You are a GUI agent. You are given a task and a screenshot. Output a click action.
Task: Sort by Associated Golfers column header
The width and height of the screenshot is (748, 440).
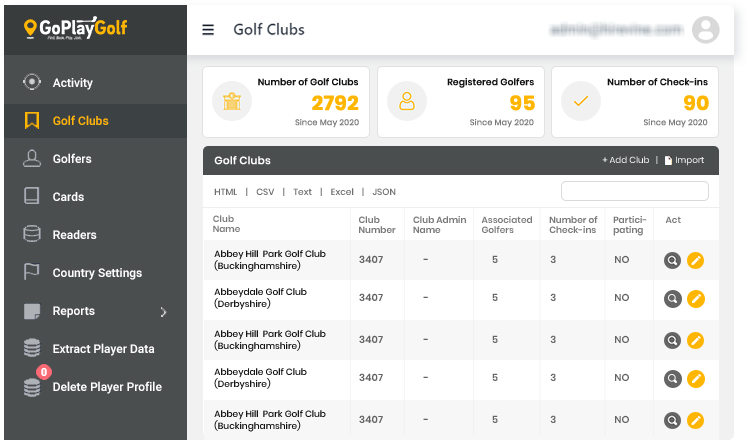pos(507,224)
